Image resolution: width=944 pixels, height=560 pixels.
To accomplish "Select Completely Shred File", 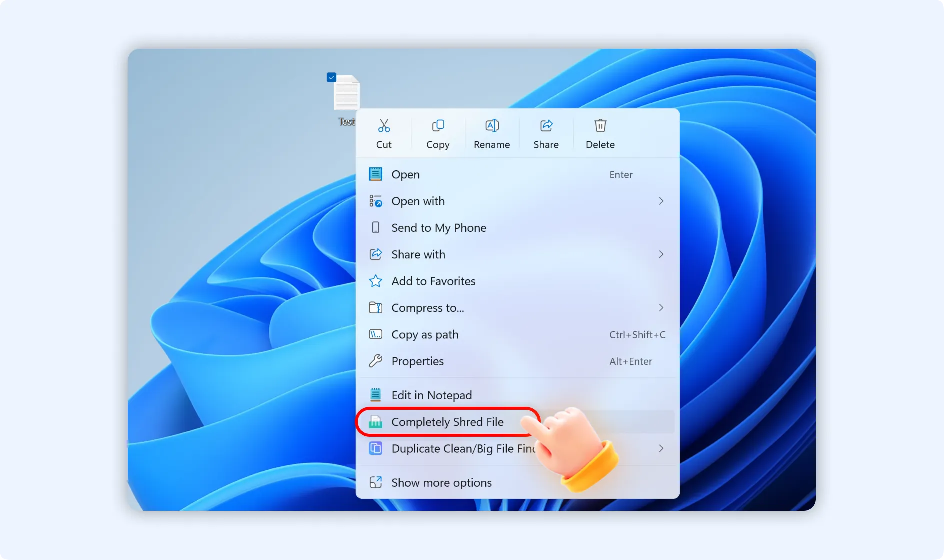I will coord(447,422).
